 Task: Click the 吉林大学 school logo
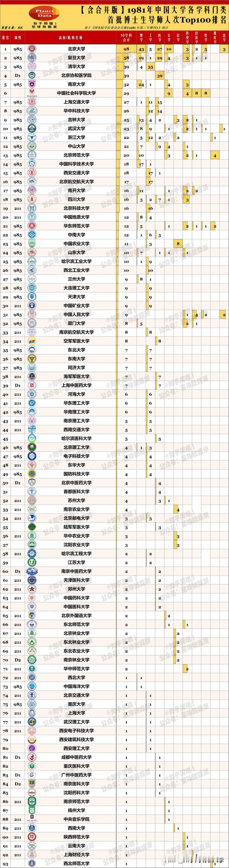32,120
